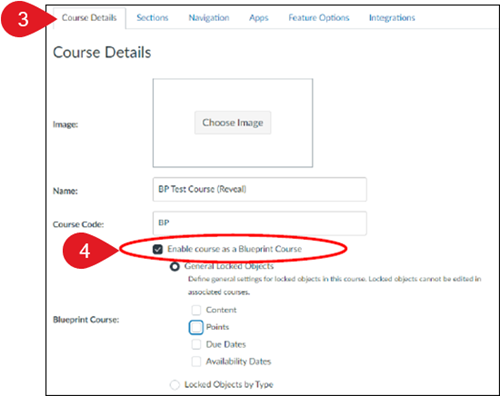Tick the Points checkbox
Screen dimensions: 500x396
196,327
